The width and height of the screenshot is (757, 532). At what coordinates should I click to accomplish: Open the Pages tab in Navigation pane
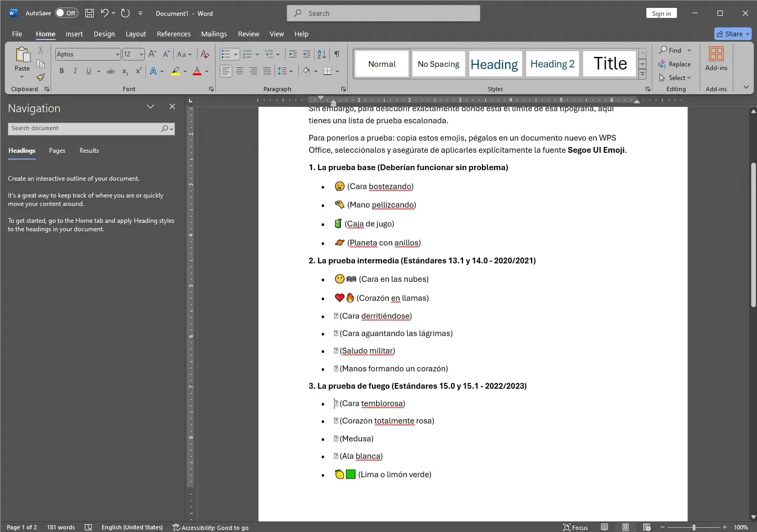coord(57,151)
